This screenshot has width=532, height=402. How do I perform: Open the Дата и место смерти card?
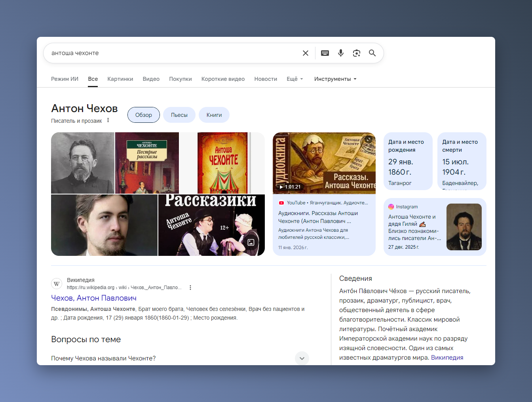(462, 161)
